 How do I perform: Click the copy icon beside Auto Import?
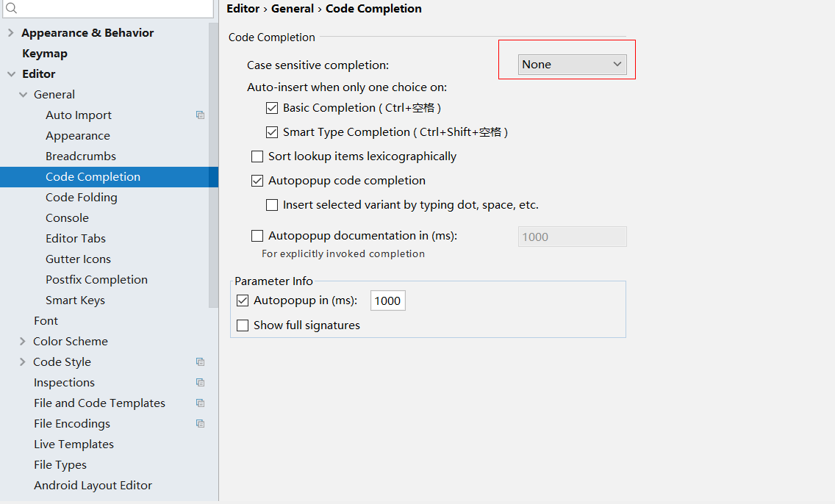click(x=200, y=115)
